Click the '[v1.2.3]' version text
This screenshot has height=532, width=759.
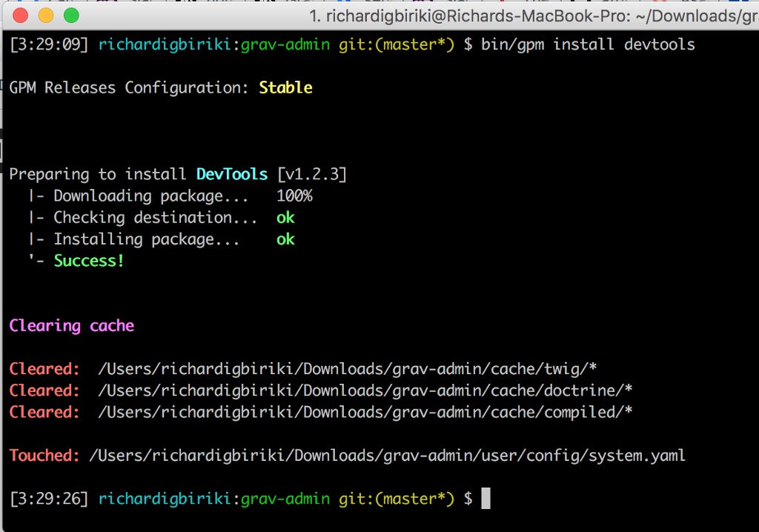[312, 174]
